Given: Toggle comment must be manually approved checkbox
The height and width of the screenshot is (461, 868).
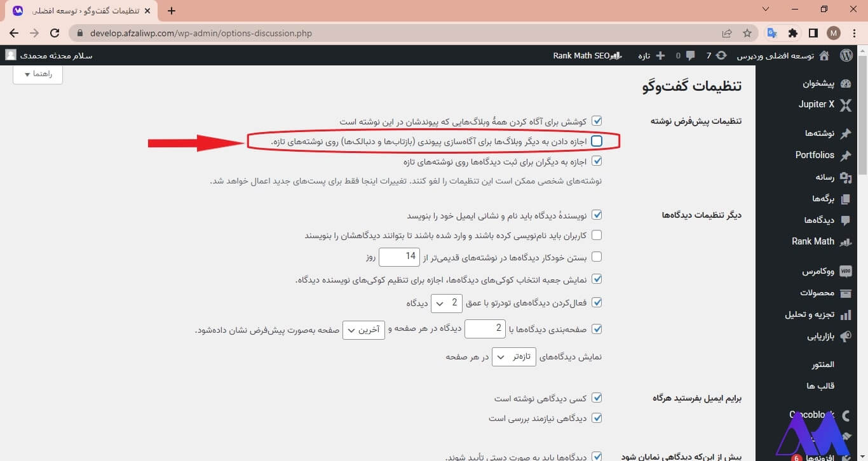Looking at the screenshot, I should click(x=597, y=456).
